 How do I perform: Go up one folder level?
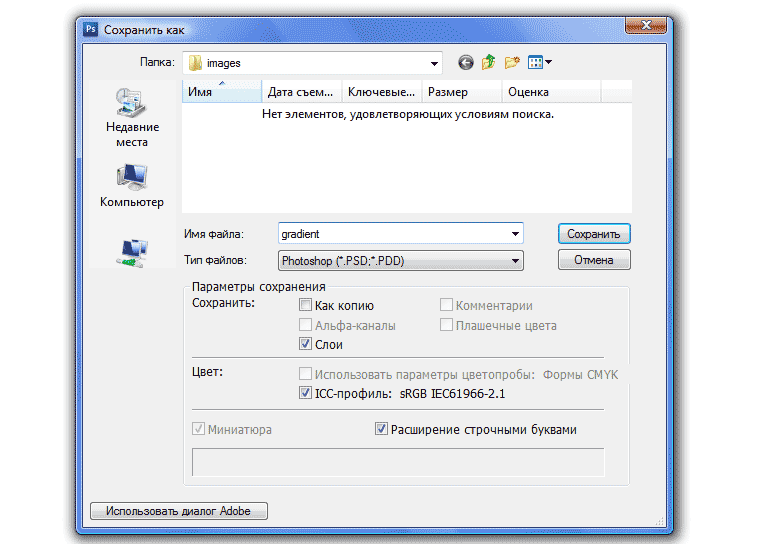click(489, 63)
